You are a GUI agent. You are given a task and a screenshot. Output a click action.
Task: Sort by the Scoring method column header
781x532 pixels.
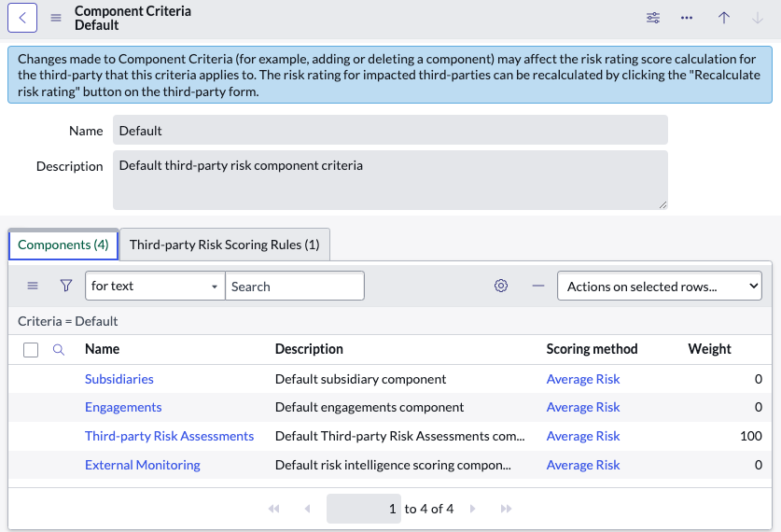[592, 349]
